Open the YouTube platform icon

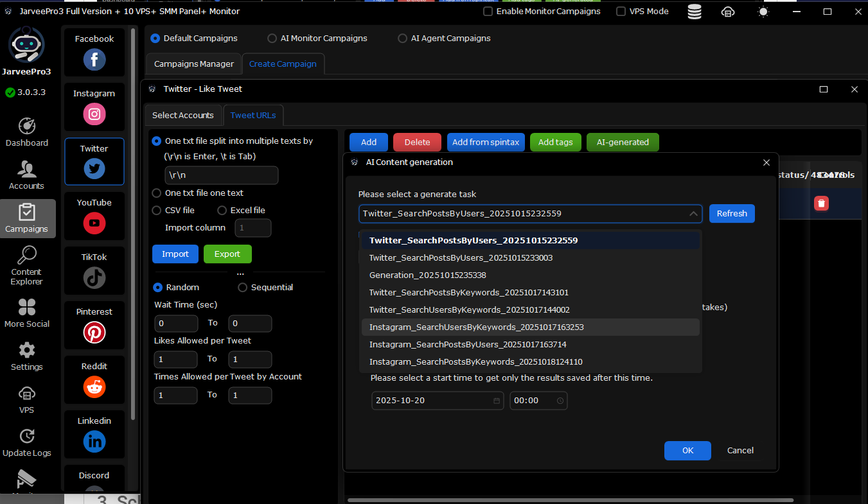94,223
